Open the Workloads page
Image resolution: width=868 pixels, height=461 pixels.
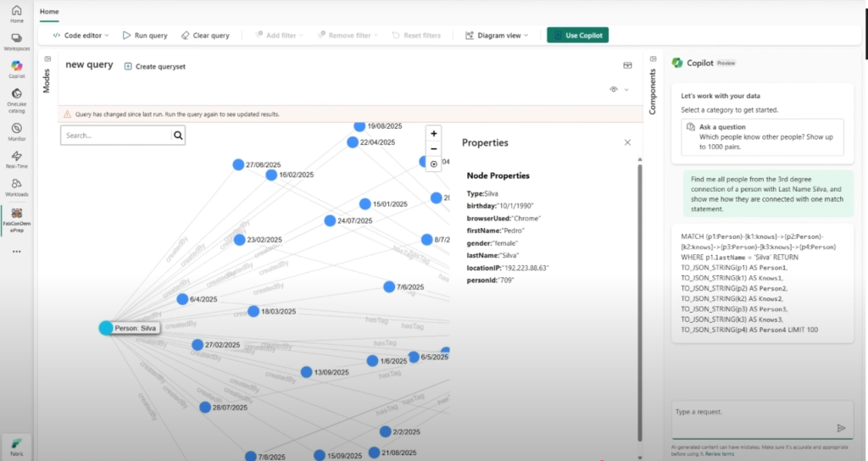point(17,187)
